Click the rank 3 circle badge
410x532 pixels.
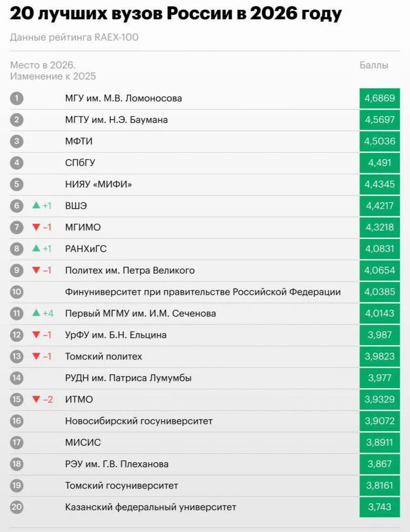[x=17, y=141]
